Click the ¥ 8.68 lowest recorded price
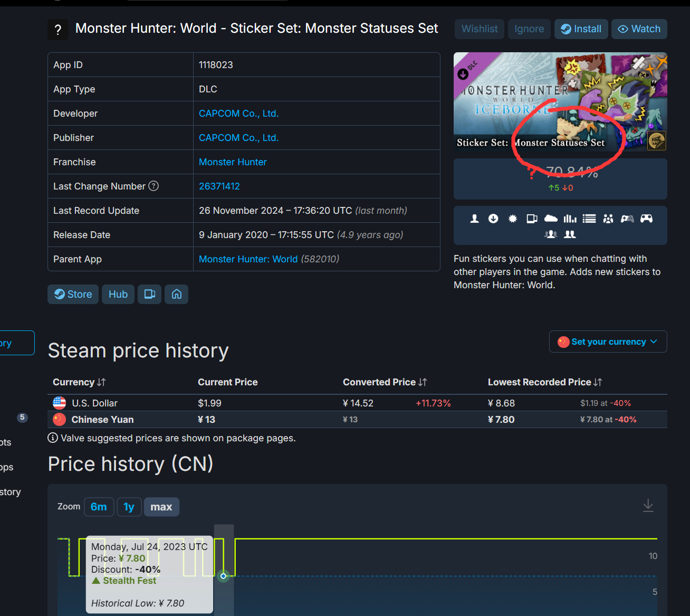This screenshot has width=690, height=616. [x=501, y=403]
